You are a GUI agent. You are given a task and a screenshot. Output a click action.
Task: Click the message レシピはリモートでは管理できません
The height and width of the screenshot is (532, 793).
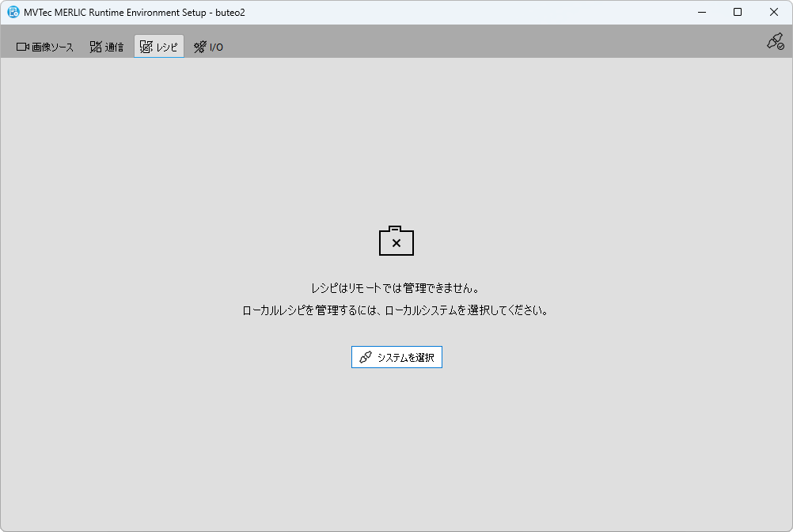coord(396,288)
